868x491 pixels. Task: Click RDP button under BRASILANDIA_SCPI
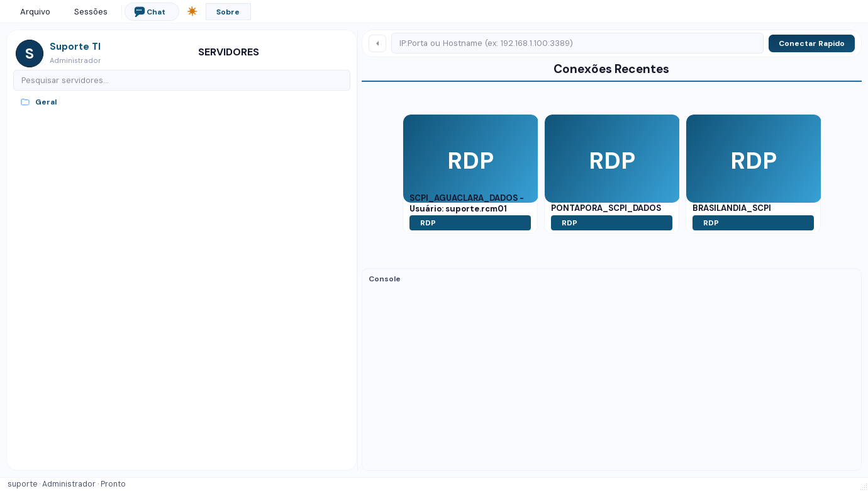click(x=753, y=223)
